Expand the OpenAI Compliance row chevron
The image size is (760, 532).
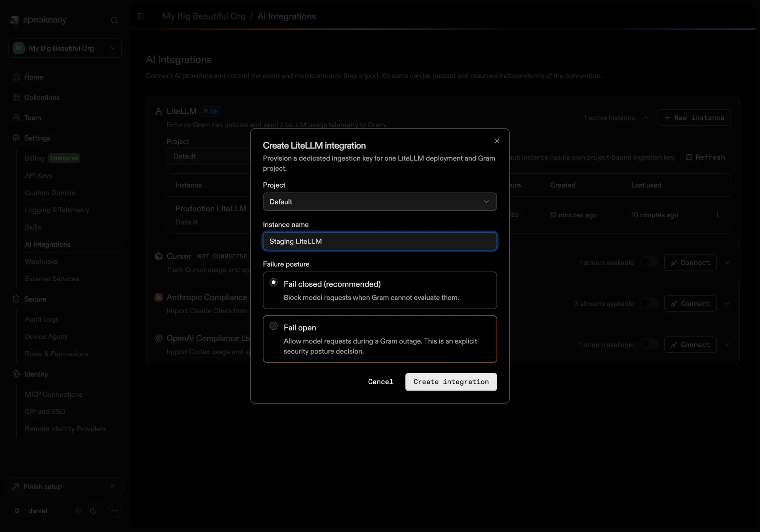pos(727,345)
